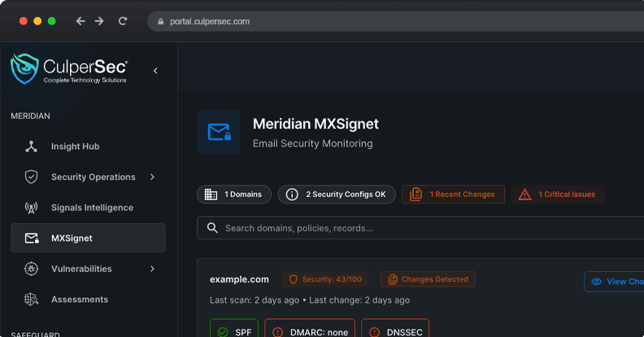
Task: Click the info icon in Security Configs chip
Action: coord(292,195)
